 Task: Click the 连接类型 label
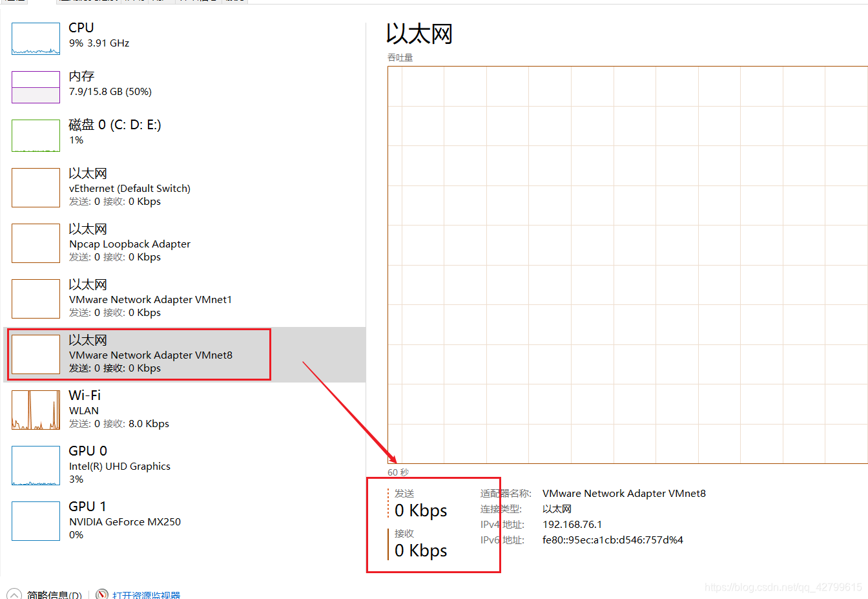(501, 509)
